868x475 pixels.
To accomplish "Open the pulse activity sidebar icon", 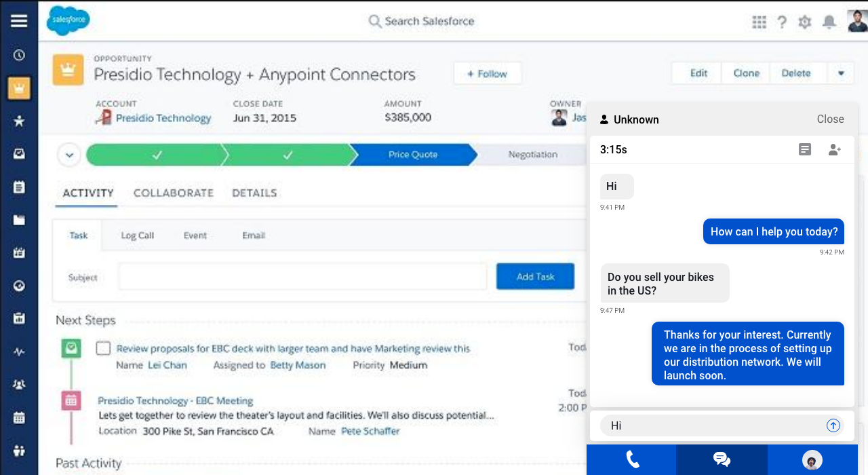I will pos(19,351).
